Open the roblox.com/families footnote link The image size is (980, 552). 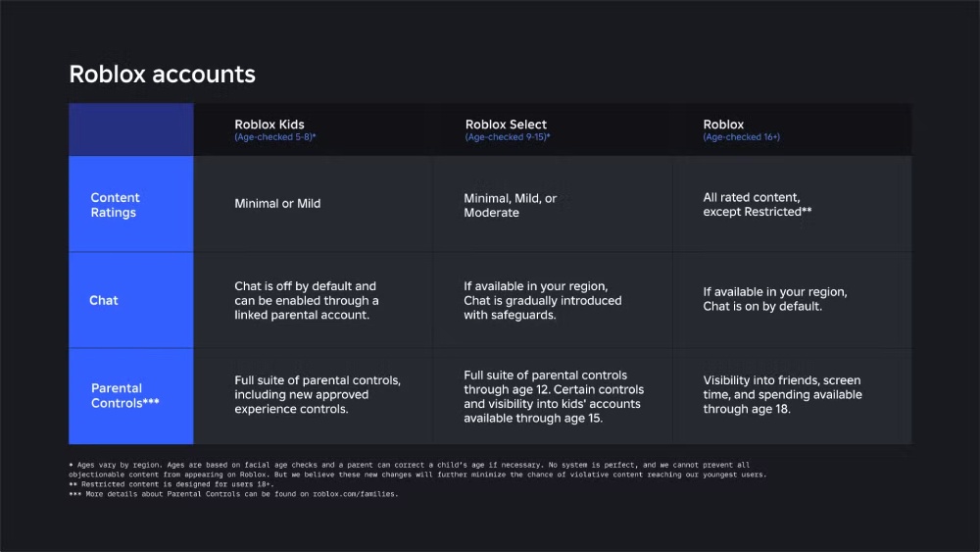(356, 493)
